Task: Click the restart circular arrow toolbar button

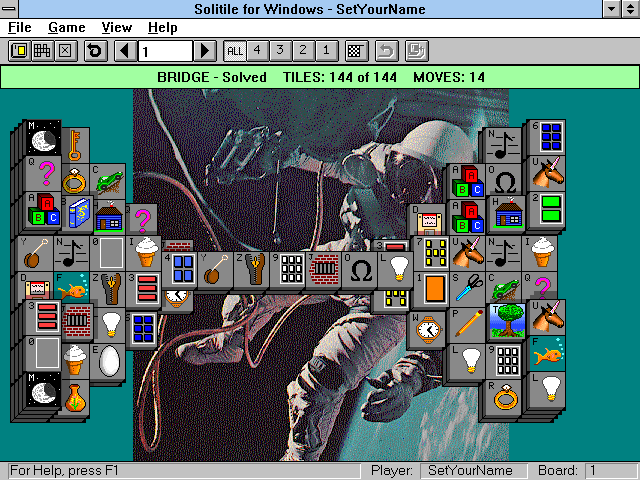Action: (x=96, y=51)
